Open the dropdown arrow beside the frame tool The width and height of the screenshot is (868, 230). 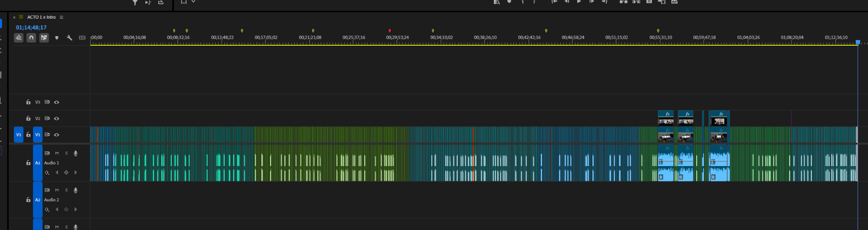coord(194,2)
